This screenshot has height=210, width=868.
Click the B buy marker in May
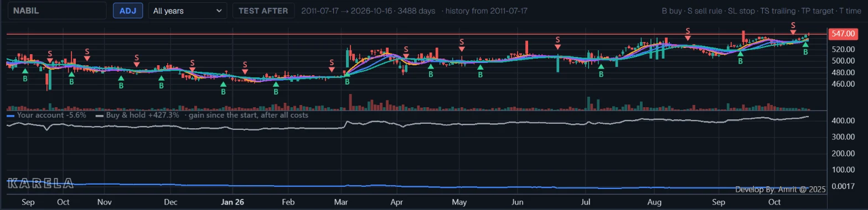(x=480, y=71)
